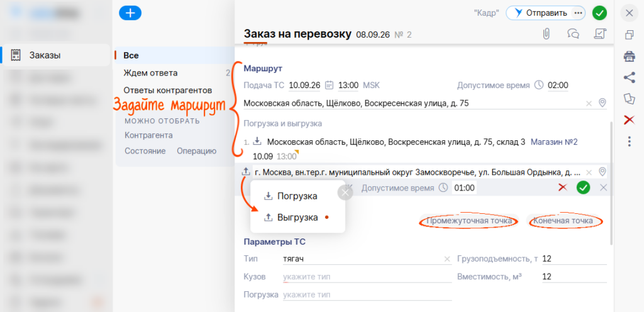
Task: Click the red delete cross in right toolbar
Action: pos(629,120)
